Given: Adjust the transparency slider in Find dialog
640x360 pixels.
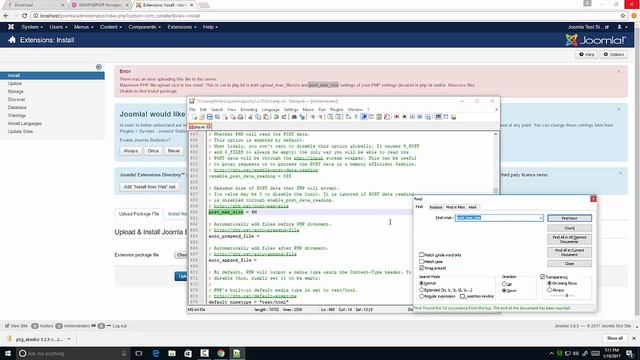Looking at the screenshot, I should point(567,296).
